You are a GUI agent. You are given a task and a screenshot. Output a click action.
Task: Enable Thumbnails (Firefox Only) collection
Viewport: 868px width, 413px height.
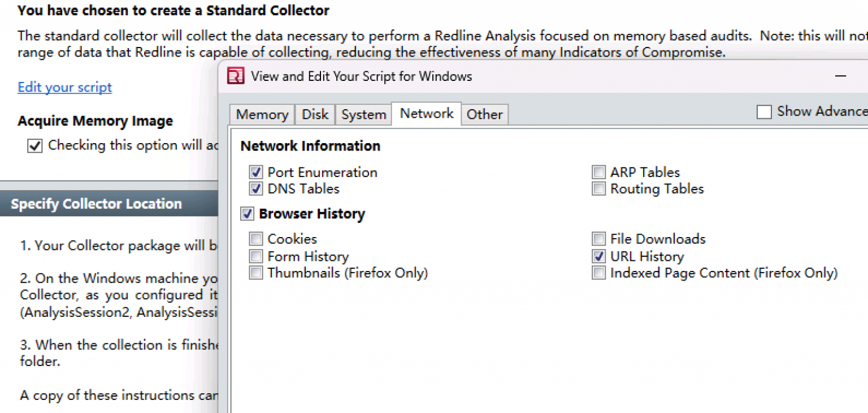(x=255, y=272)
